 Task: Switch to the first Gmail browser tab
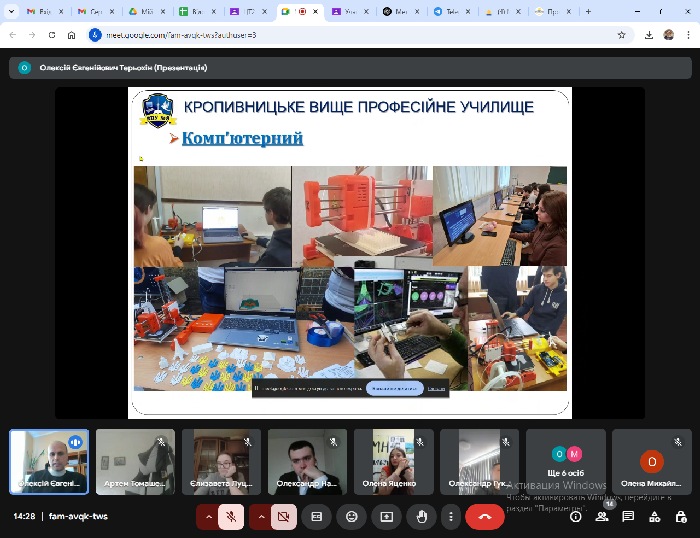click(x=36, y=11)
